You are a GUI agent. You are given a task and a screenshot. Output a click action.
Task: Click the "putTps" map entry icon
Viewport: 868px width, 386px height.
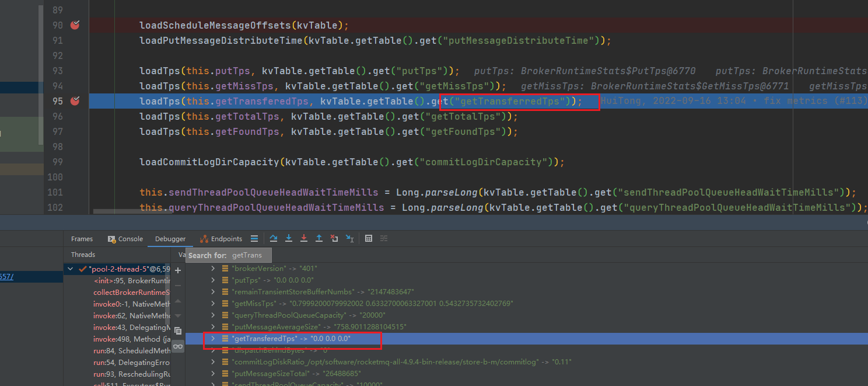[x=225, y=280]
